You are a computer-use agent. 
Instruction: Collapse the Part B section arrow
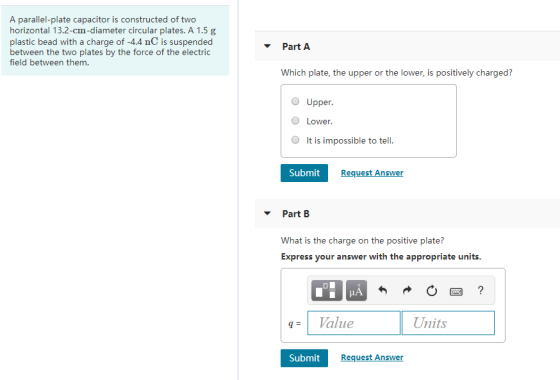267,214
